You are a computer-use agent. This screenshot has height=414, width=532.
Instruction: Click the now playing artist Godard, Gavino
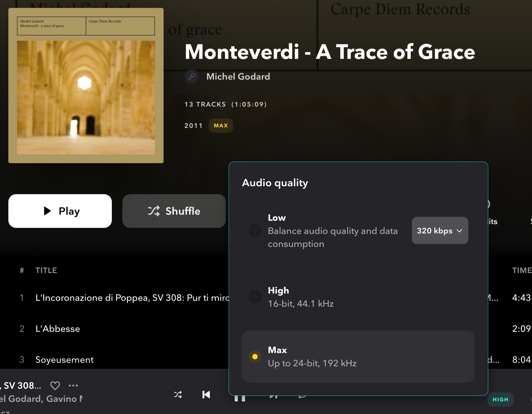(x=41, y=399)
